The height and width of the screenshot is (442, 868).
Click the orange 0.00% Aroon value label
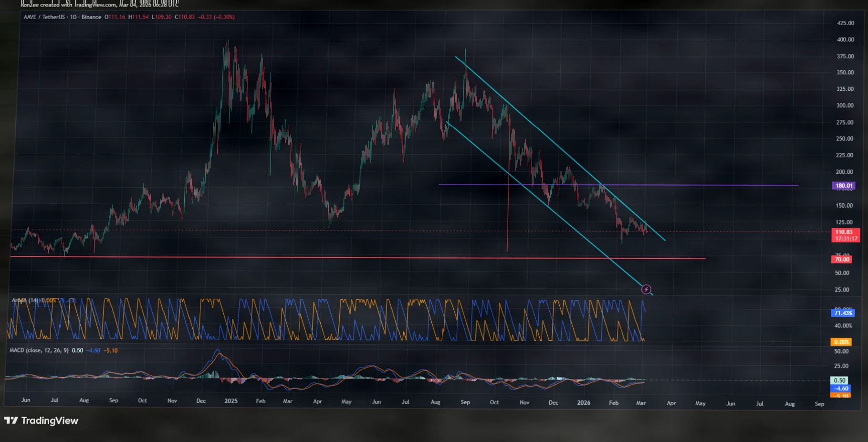841,342
